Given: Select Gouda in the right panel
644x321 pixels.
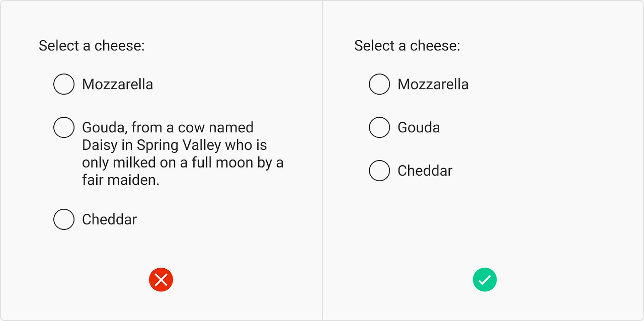Looking at the screenshot, I should click(379, 127).
